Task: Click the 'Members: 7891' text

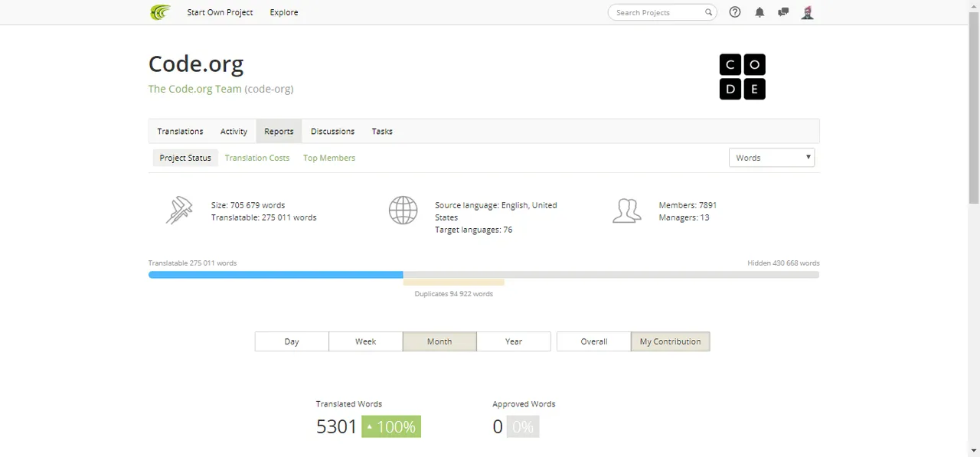Action: point(688,205)
